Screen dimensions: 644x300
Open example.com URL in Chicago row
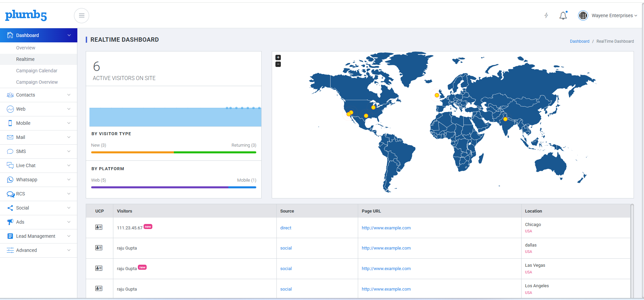click(x=386, y=228)
